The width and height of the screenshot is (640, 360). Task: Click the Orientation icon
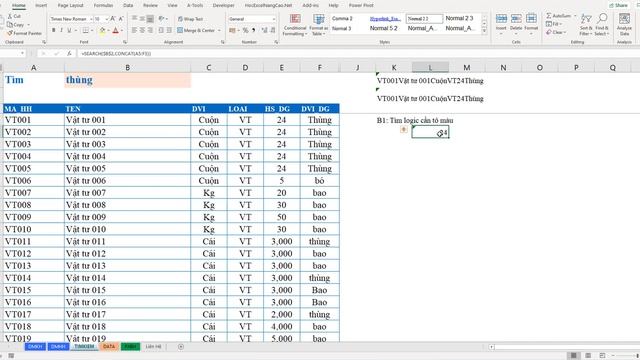(x=162, y=19)
